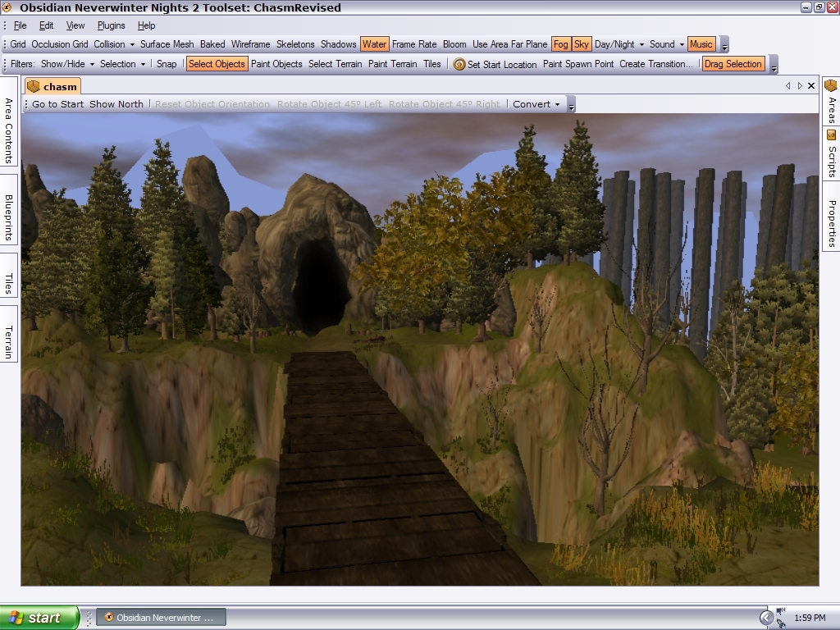Click the Obsidian toolset title bar icon
840x630 pixels.
[9, 8]
